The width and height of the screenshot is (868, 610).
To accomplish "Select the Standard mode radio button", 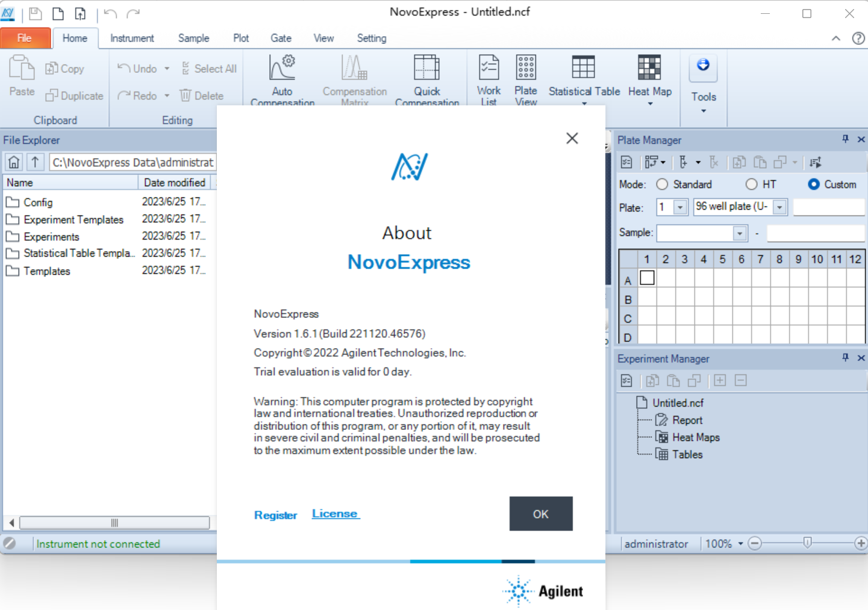I will pos(661,184).
